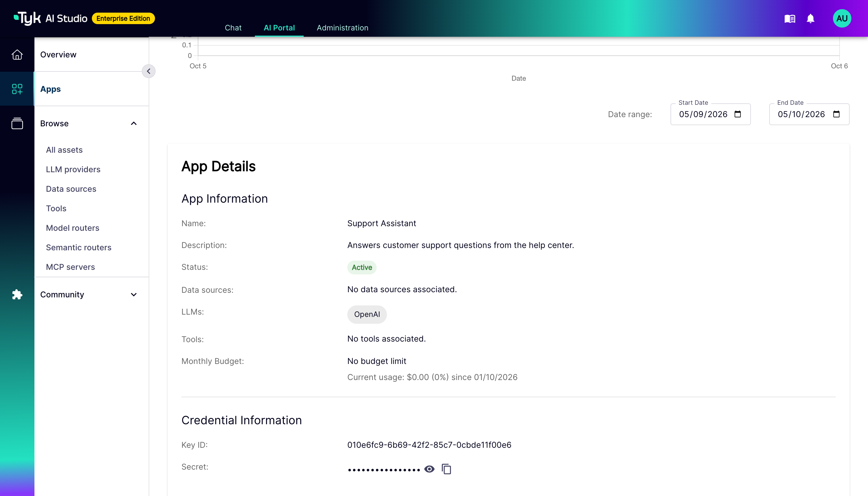Click the No tools associated text
868x496 pixels.
(x=387, y=339)
